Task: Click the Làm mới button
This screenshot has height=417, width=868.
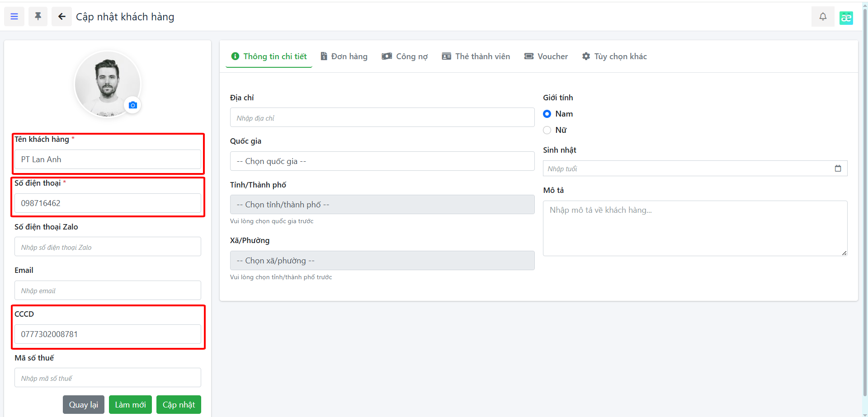Action: pyautogui.click(x=130, y=405)
